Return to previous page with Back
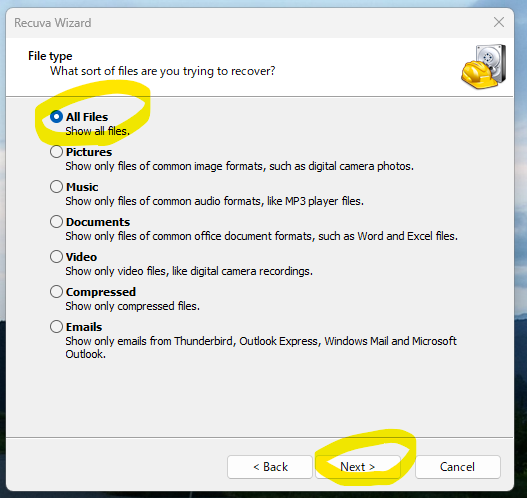The width and height of the screenshot is (527, 498). (270, 467)
